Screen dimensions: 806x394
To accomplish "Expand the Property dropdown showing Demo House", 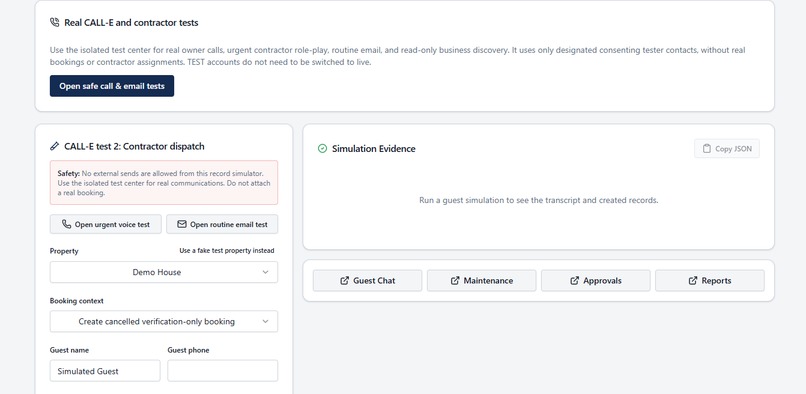I will (164, 272).
